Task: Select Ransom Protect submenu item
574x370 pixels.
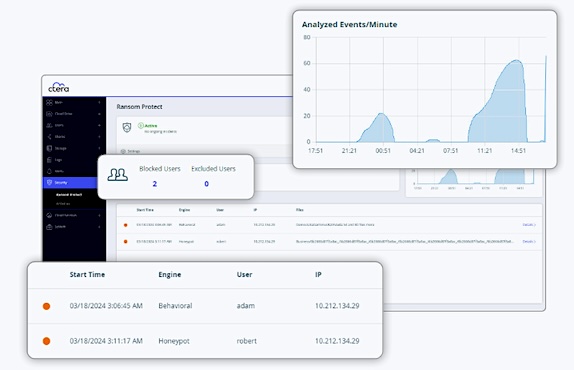Action: pyautogui.click(x=69, y=195)
